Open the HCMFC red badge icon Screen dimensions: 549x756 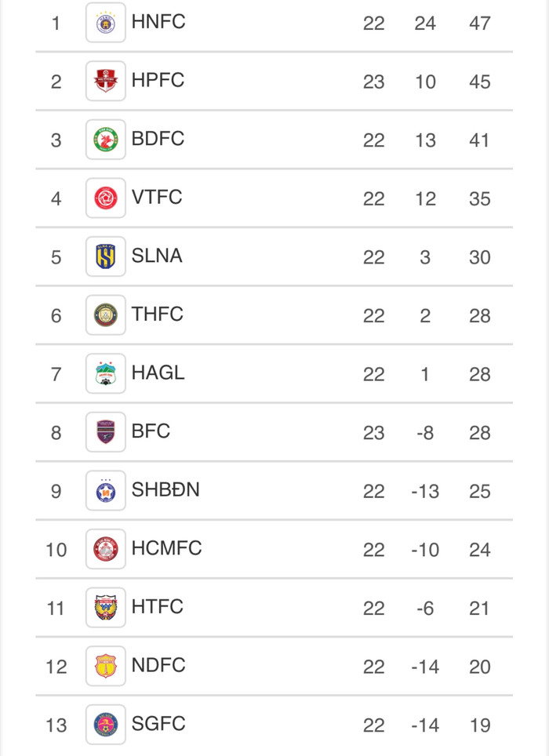coord(105,549)
